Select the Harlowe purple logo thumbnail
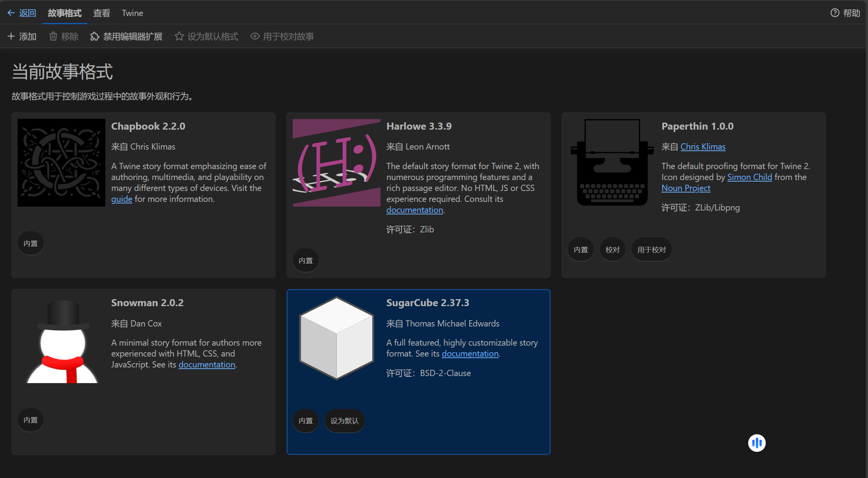This screenshot has width=868, height=478. click(336, 162)
